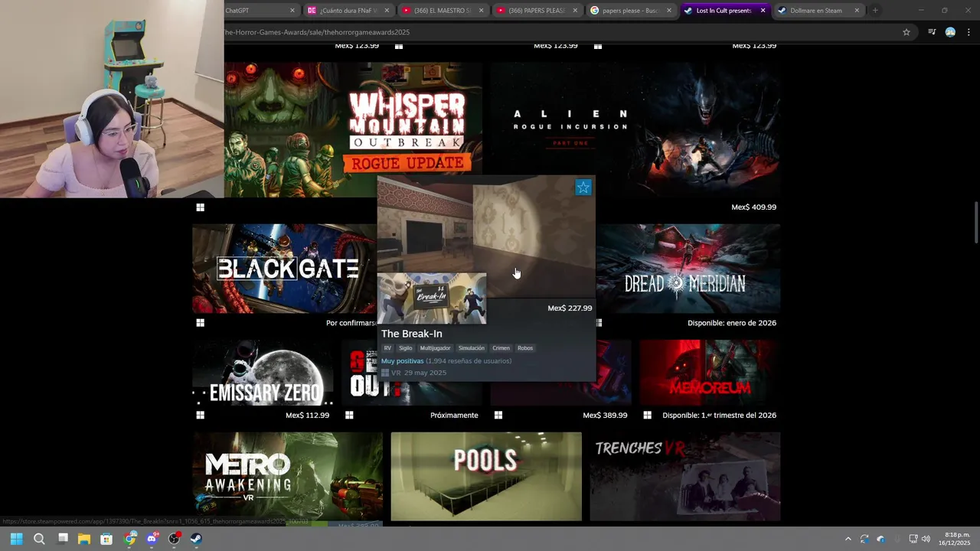Open Windows Search from the taskbar
Screen dimensions: 980x551
click(39, 539)
